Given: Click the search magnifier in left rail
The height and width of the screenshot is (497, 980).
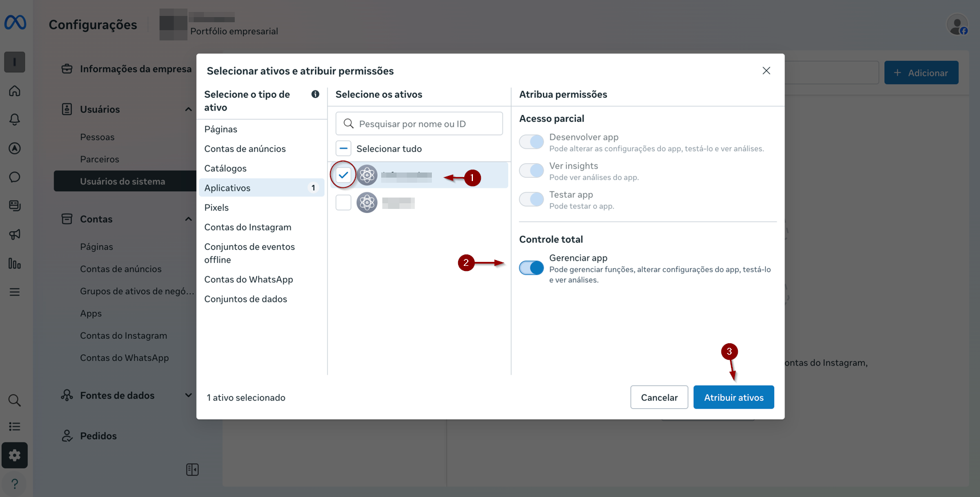Looking at the screenshot, I should 15,400.
